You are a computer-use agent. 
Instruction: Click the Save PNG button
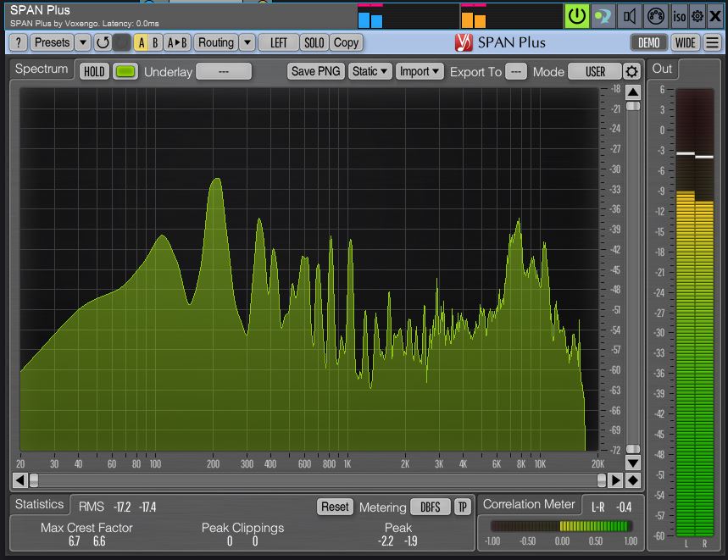point(315,72)
